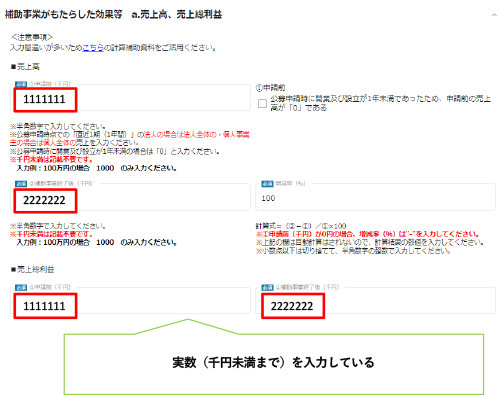The height and width of the screenshot is (395, 500).
Task: Click the 必須 badge above 売上総利益 ①申請前
Action: pyautogui.click(x=21, y=287)
